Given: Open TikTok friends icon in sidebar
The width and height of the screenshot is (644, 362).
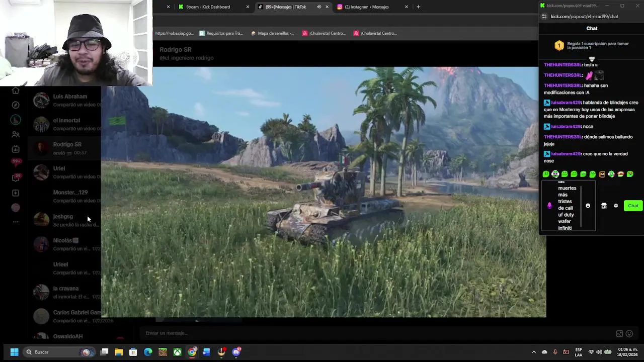Looking at the screenshot, I should coord(16,134).
